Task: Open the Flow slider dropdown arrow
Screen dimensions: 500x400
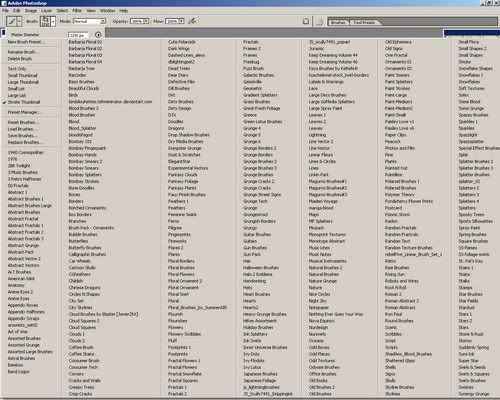Action: 181,21
